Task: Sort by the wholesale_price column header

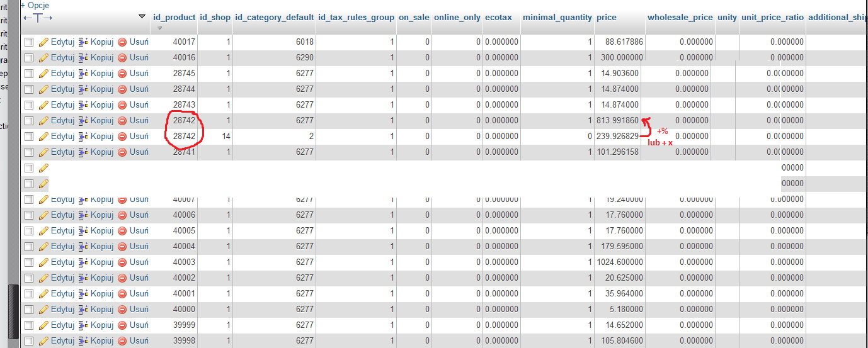Action: [680, 17]
